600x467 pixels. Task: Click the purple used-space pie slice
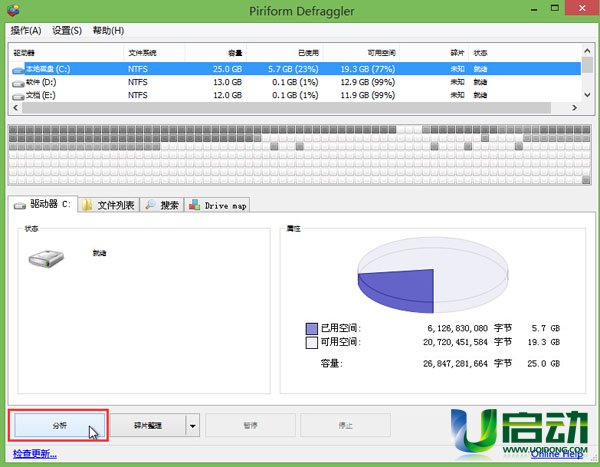398,289
